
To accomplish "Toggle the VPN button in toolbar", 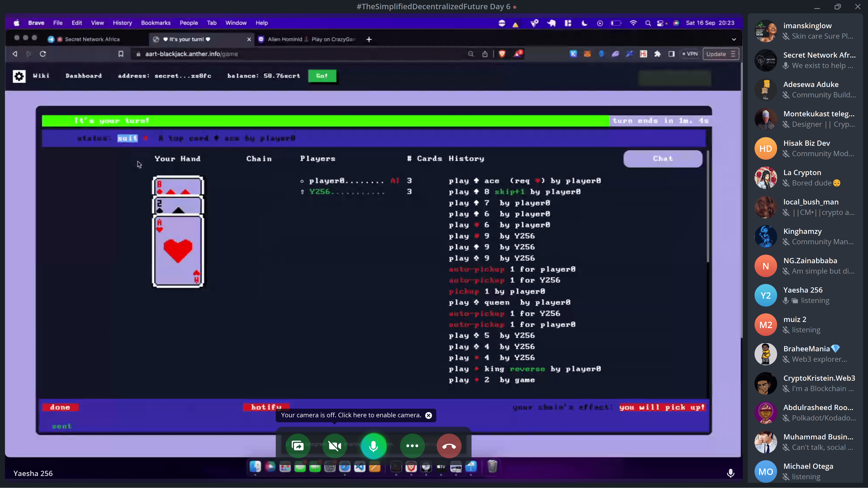I will pyautogui.click(x=690, y=54).
